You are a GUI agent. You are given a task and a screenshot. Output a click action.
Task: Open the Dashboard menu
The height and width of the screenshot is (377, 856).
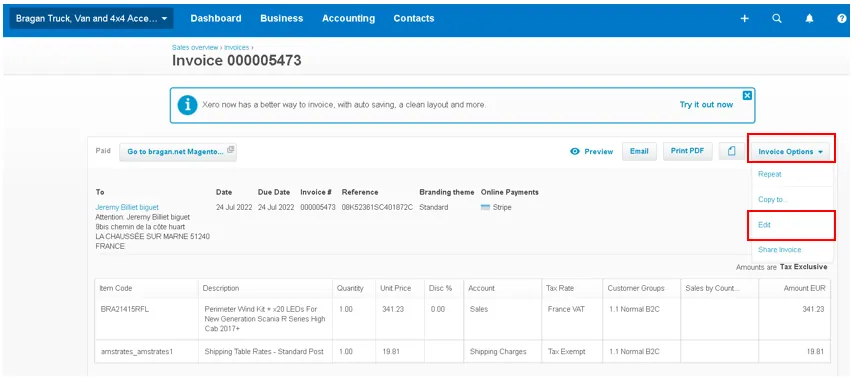(216, 18)
